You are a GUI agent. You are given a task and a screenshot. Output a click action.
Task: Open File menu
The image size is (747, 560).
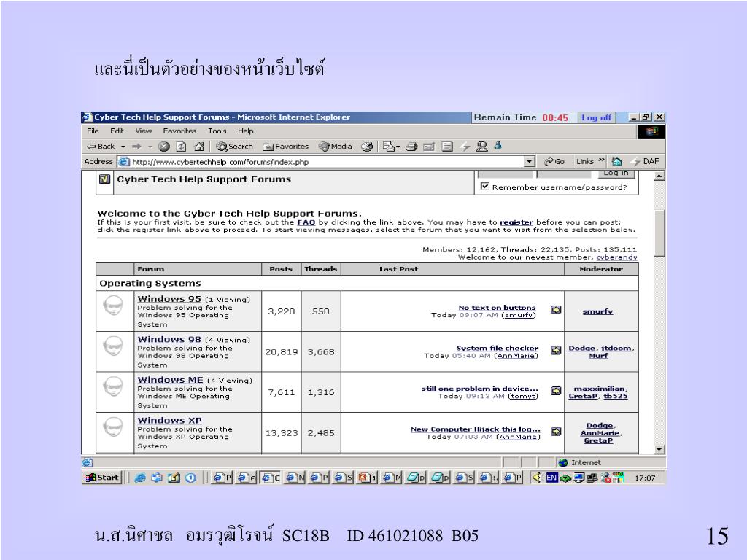(x=93, y=131)
